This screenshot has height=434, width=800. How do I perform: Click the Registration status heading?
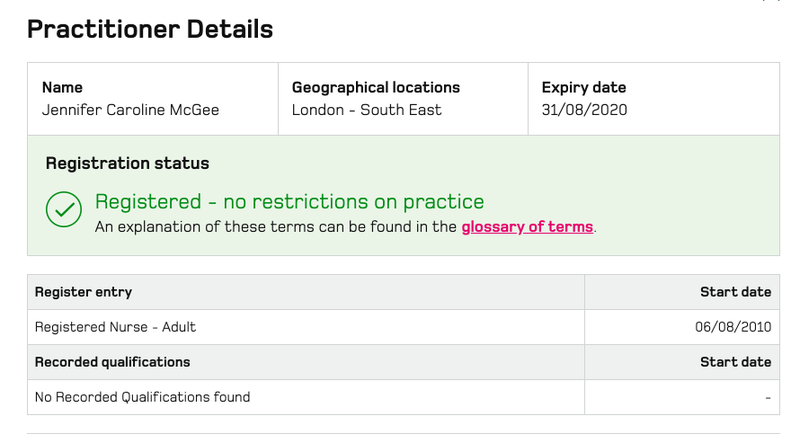click(128, 163)
